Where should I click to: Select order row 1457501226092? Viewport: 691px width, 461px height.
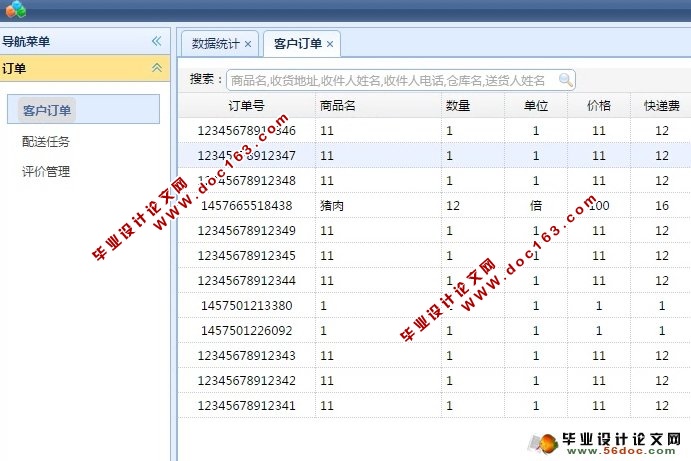435,331
